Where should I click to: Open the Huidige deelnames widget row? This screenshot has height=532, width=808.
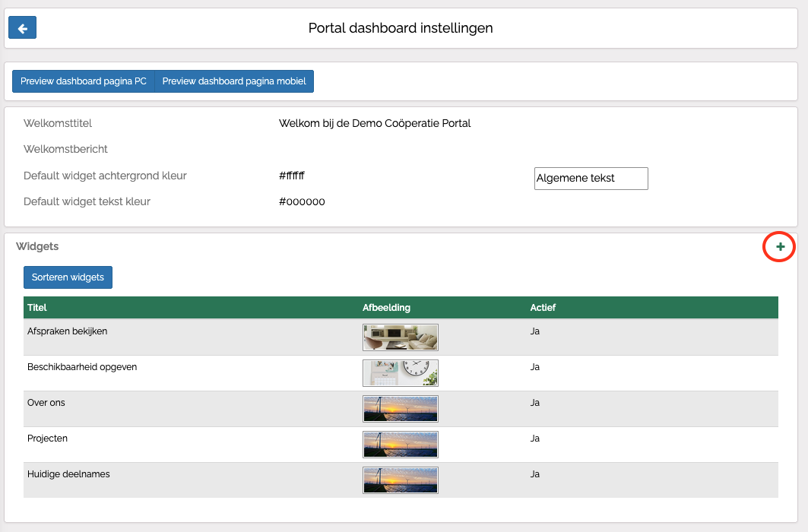[x=68, y=474]
